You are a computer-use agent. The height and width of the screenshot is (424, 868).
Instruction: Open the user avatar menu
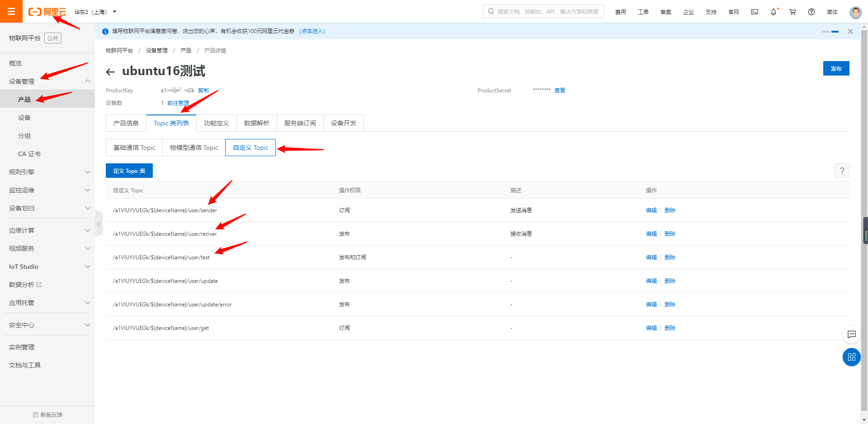coord(855,12)
